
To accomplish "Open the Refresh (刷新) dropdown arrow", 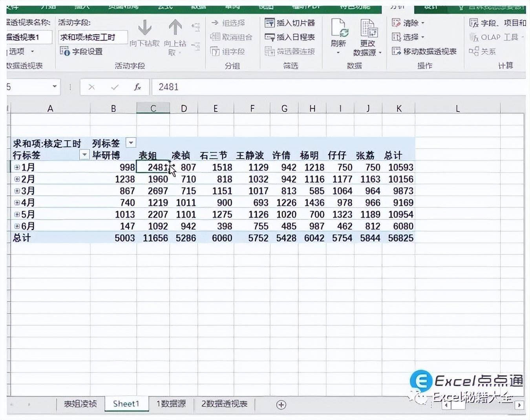I will tap(338, 52).
